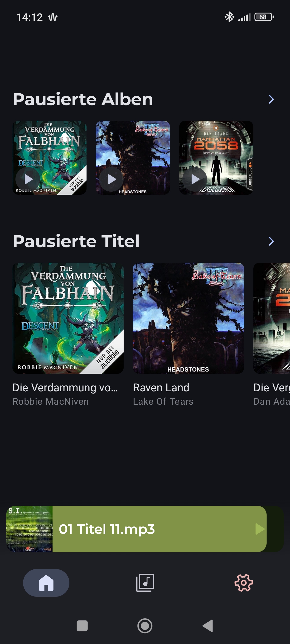The height and width of the screenshot is (644, 290).
Task: Select Raven Land title cover
Action: [x=188, y=318]
